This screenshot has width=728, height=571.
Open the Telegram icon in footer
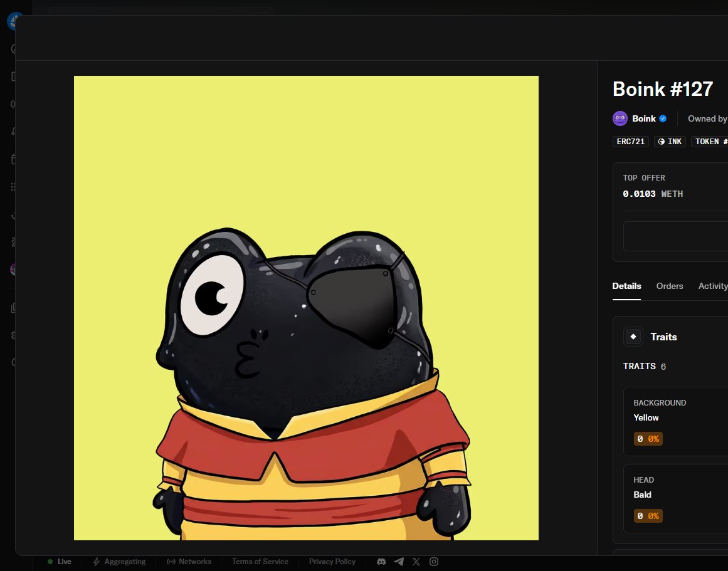pyautogui.click(x=399, y=562)
